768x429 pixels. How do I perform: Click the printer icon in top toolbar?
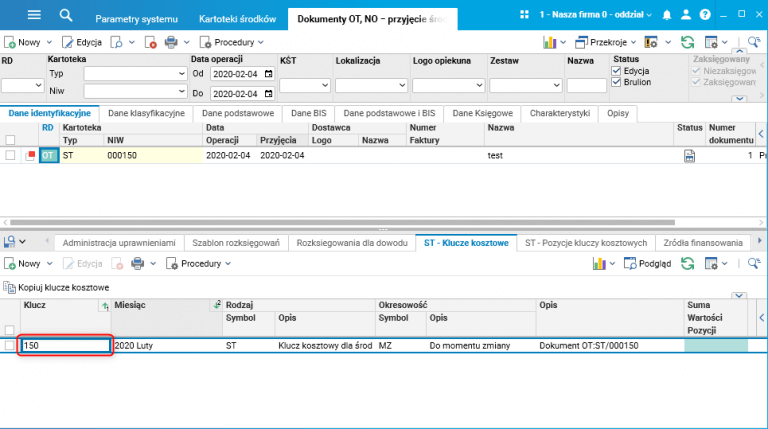click(171, 43)
